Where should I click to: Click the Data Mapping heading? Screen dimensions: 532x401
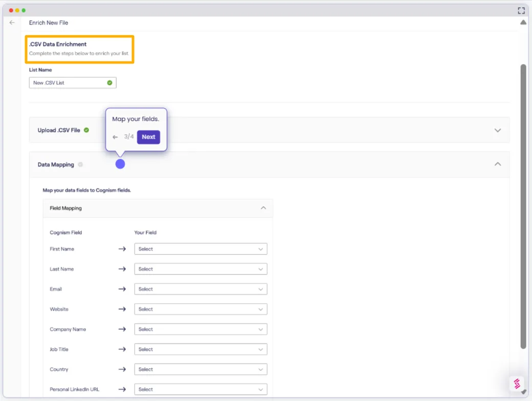coord(56,165)
